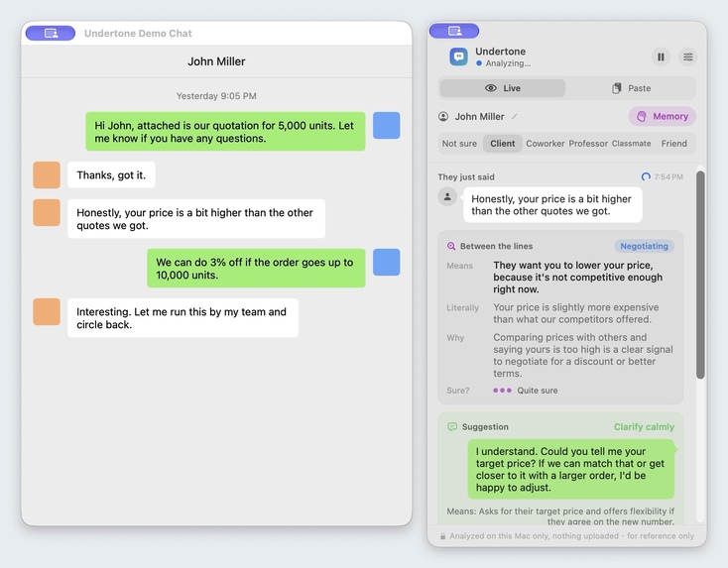Click the Suggestion speech bubble icon
728x568 pixels.
coord(451,426)
